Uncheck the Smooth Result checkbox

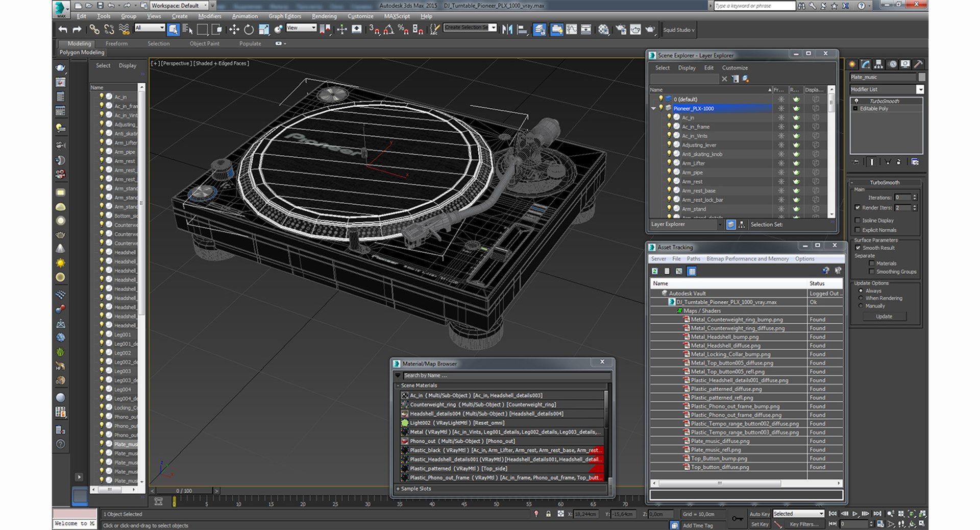[x=858, y=248]
